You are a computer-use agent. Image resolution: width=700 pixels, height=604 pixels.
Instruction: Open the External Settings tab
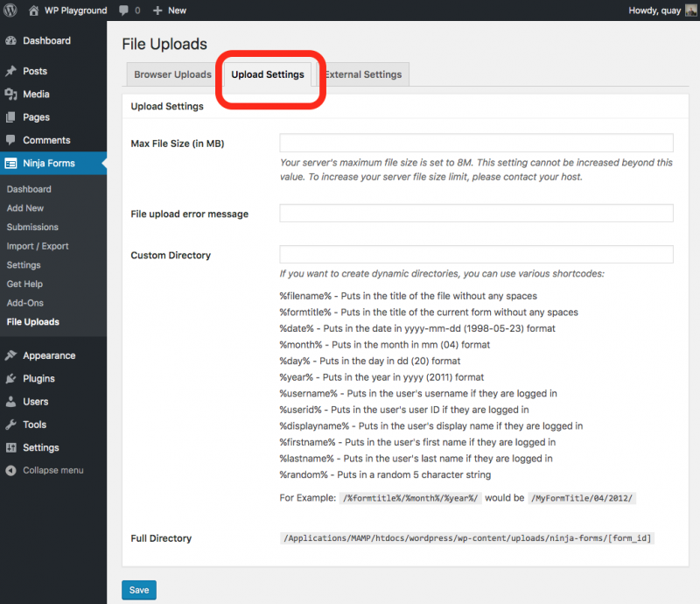(362, 74)
